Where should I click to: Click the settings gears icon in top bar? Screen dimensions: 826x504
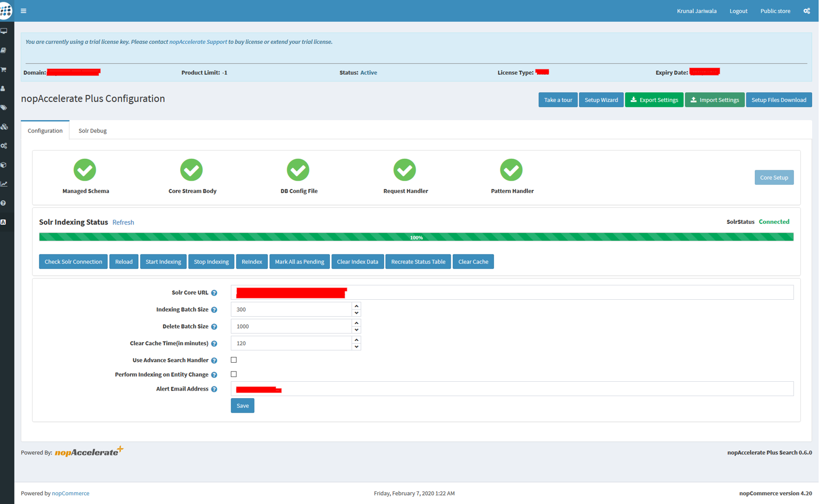pos(807,11)
